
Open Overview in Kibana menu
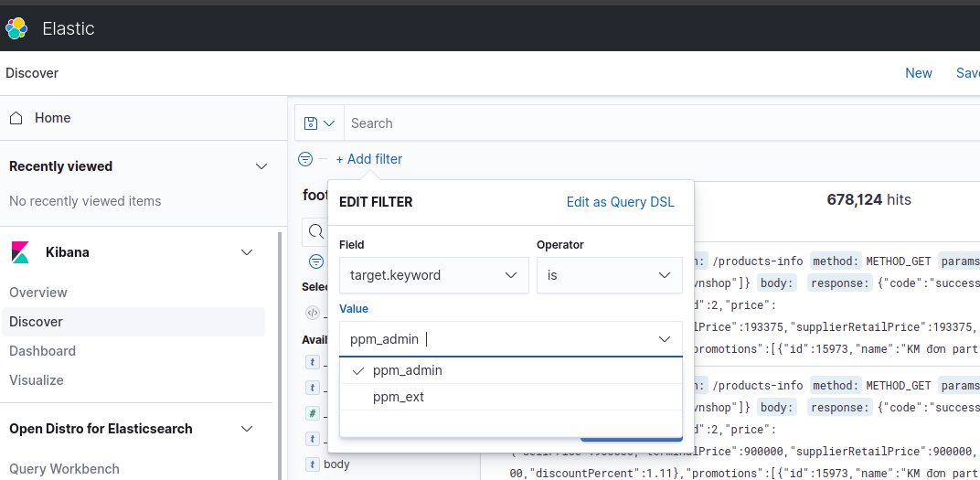coord(38,293)
